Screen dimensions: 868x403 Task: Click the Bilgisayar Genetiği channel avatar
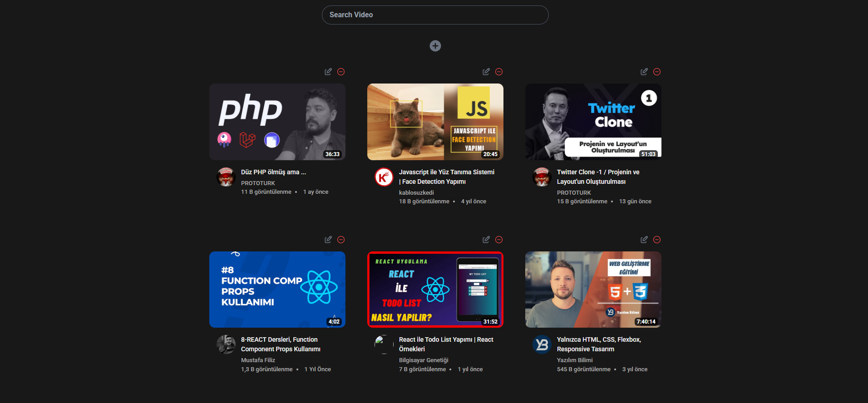pyautogui.click(x=384, y=344)
